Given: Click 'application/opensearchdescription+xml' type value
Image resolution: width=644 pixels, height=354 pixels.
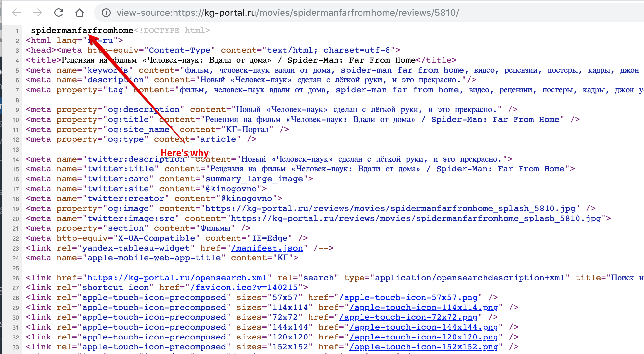Looking at the screenshot, I should (470, 278).
